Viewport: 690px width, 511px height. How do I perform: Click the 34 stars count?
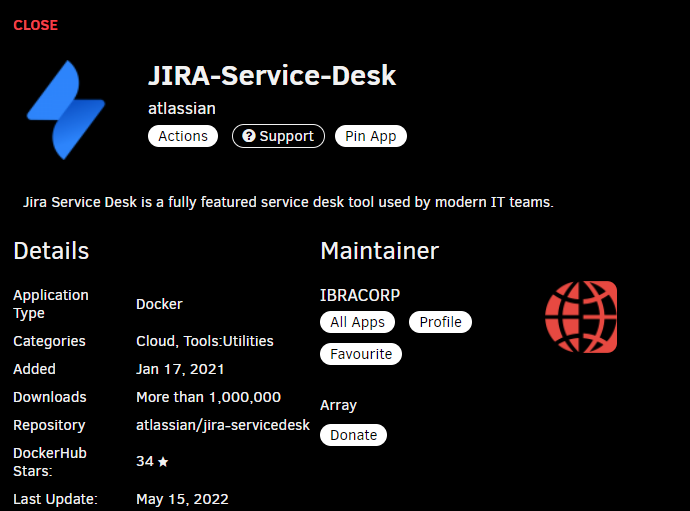point(145,461)
